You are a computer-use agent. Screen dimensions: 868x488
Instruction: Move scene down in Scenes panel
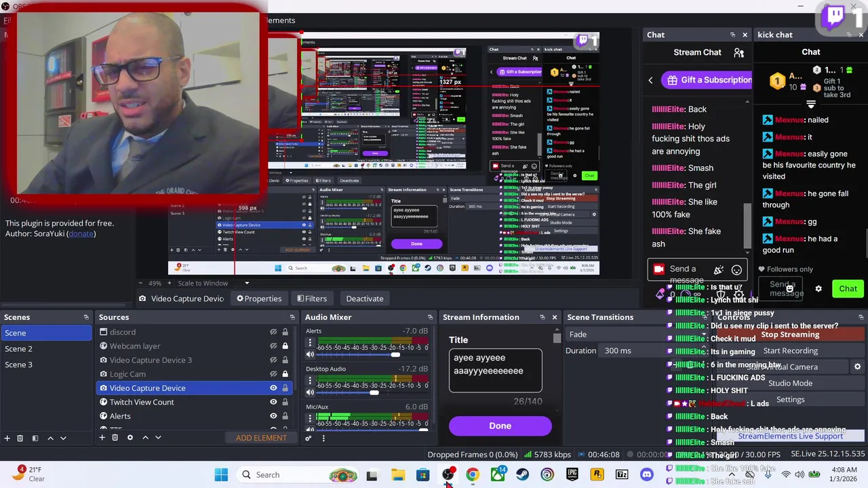pyautogui.click(x=63, y=438)
